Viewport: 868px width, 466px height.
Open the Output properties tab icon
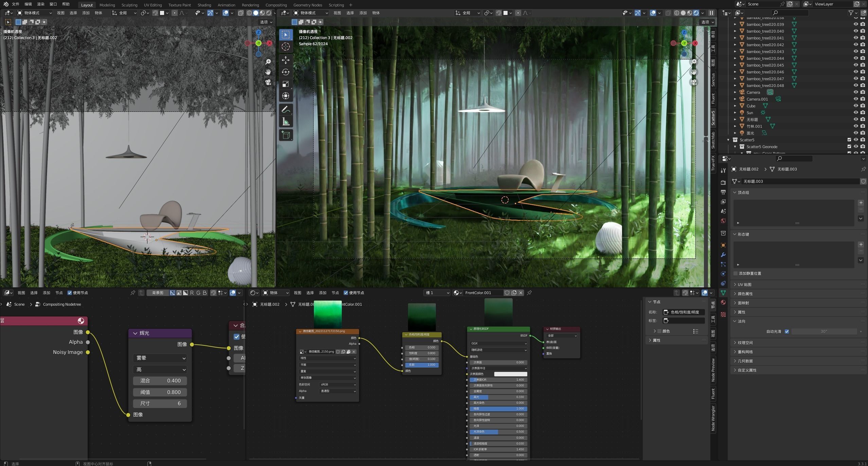723,192
